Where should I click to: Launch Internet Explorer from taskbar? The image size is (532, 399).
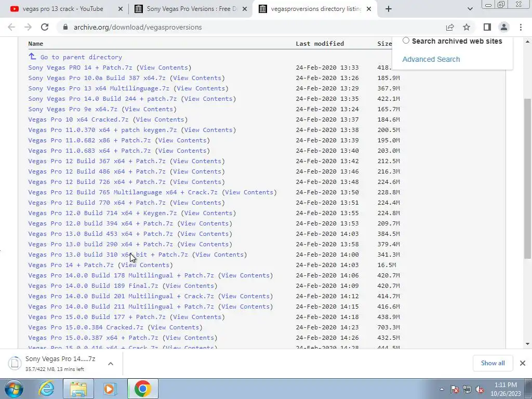[x=46, y=389]
